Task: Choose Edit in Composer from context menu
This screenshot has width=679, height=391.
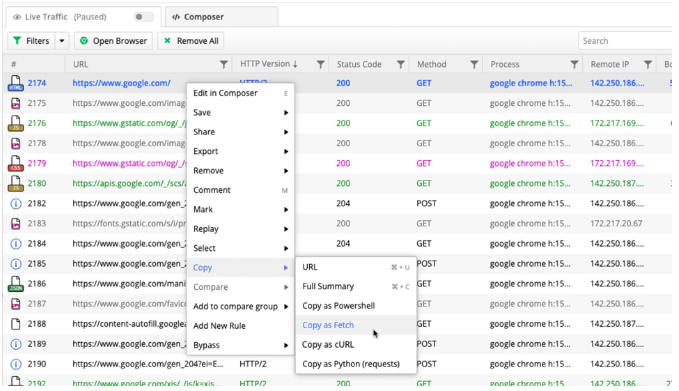Action: point(240,93)
